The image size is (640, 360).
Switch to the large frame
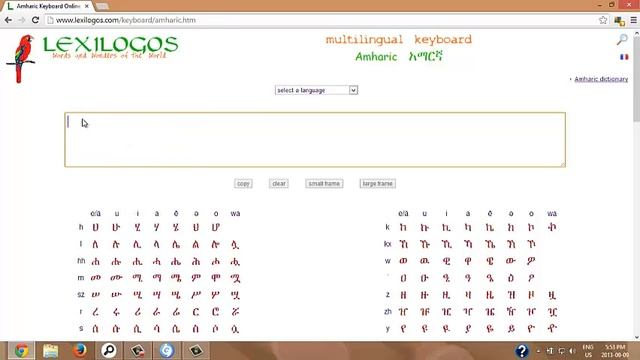click(378, 184)
